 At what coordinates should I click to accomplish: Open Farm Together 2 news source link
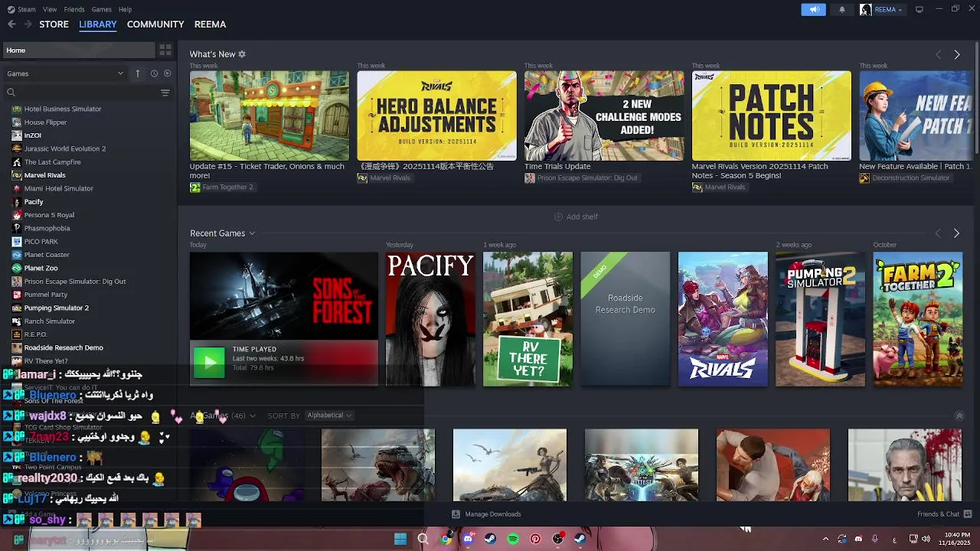point(227,187)
